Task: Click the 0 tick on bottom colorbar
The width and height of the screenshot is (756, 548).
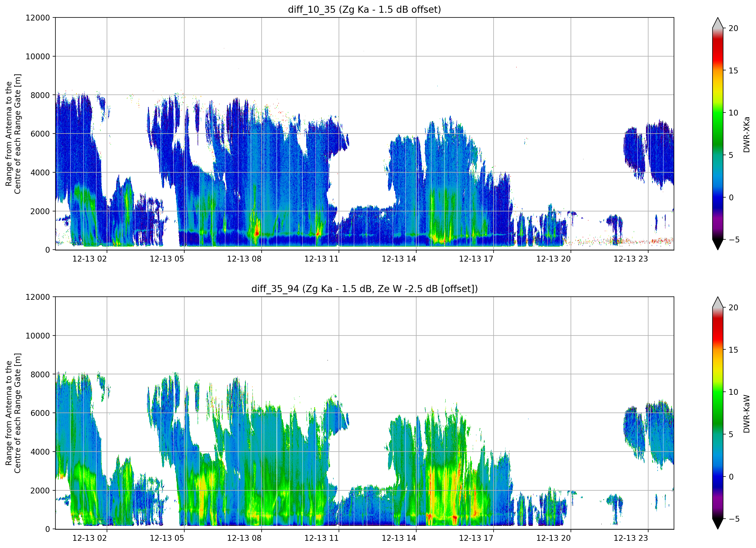Action: coord(731,477)
